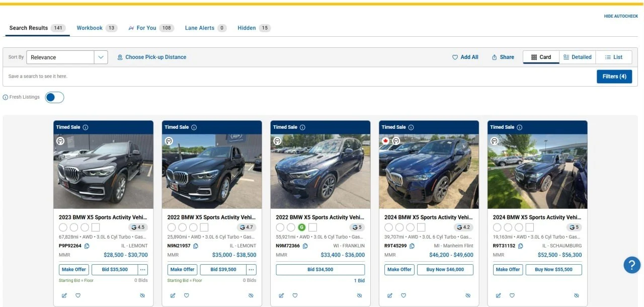Click Bid $35,500 button
Screen dimensions: 644x307
coord(115,269)
